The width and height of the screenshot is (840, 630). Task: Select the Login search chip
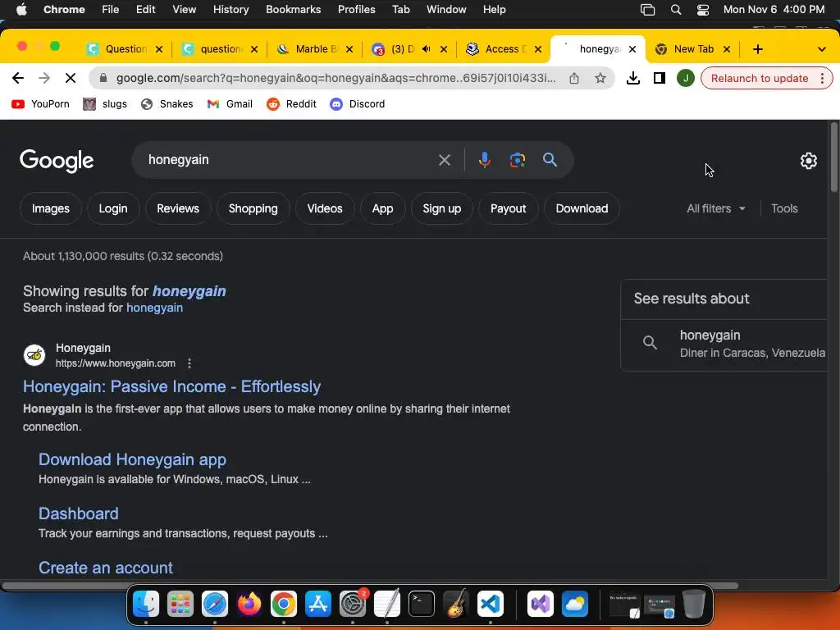pyautogui.click(x=113, y=208)
